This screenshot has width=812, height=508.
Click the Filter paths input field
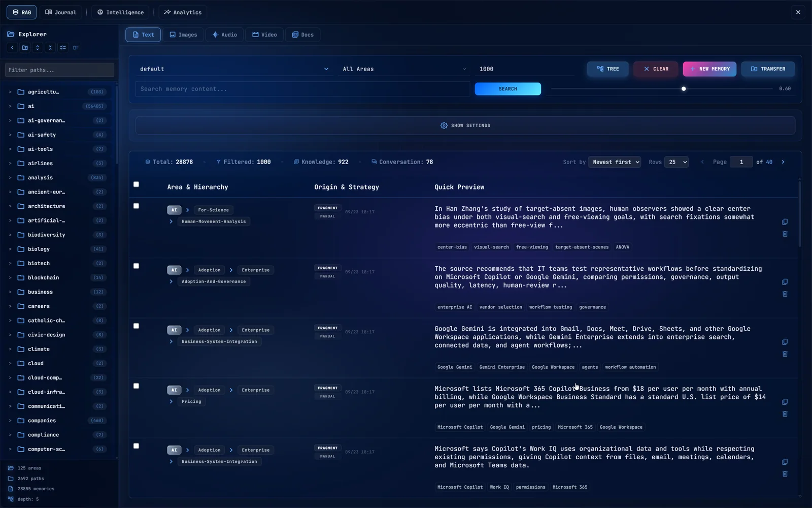pos(59,70)
